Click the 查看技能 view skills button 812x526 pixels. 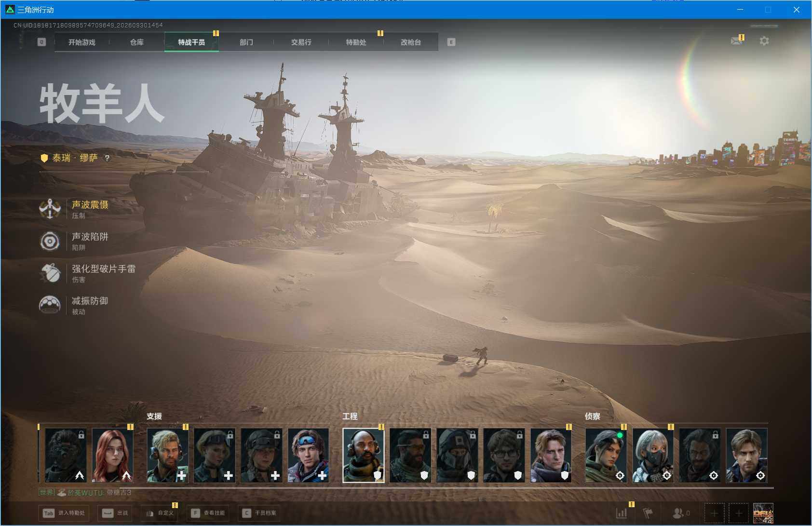pyautogui.click(x=208, y=513)
